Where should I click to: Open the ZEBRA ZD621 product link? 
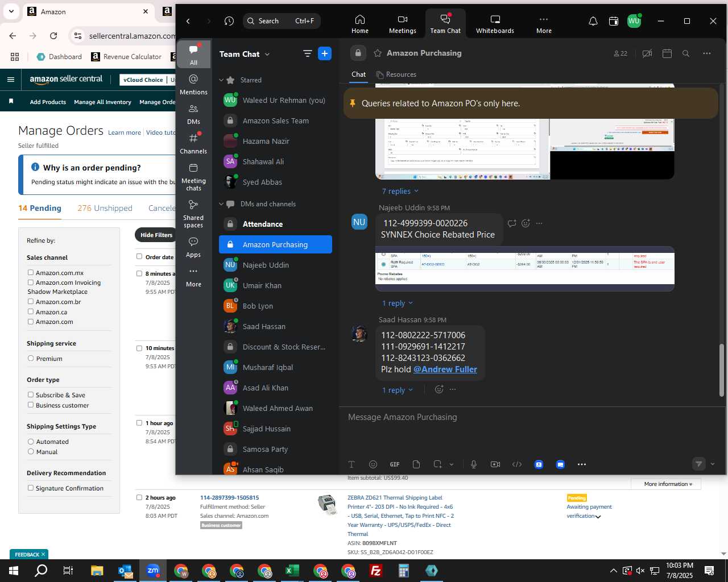point(400,516)
